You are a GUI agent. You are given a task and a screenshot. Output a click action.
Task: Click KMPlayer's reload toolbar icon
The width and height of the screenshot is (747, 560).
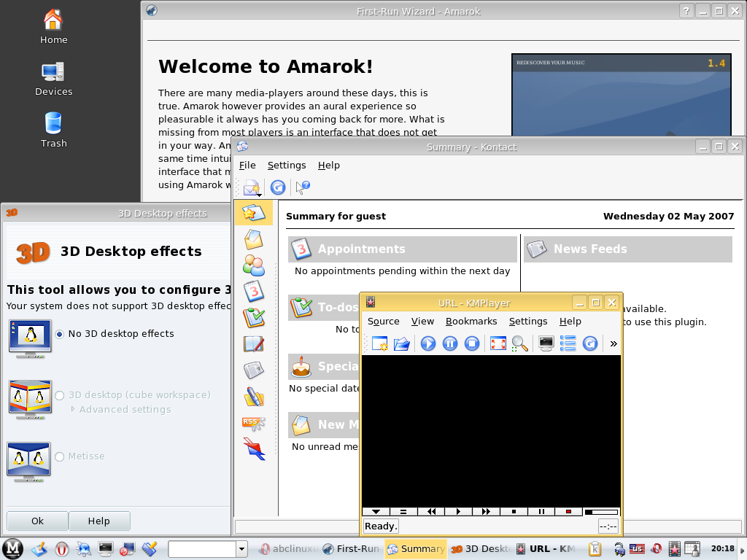coord(589,343)
